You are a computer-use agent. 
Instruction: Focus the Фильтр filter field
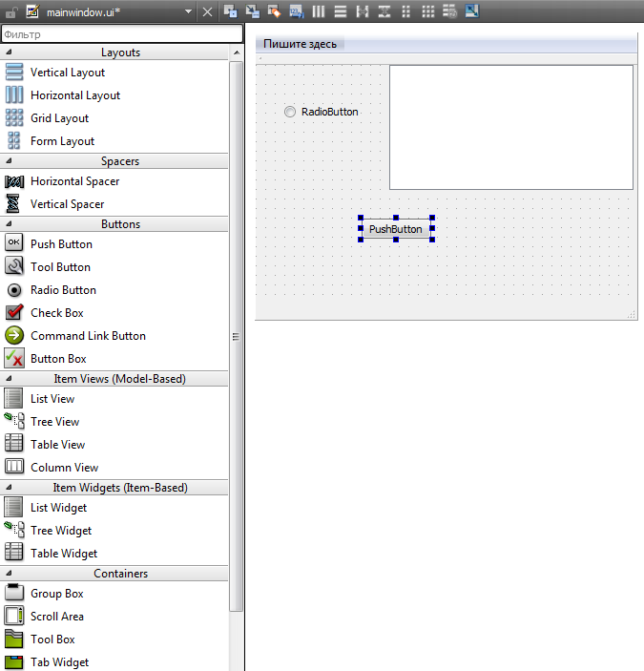[122, 34]
